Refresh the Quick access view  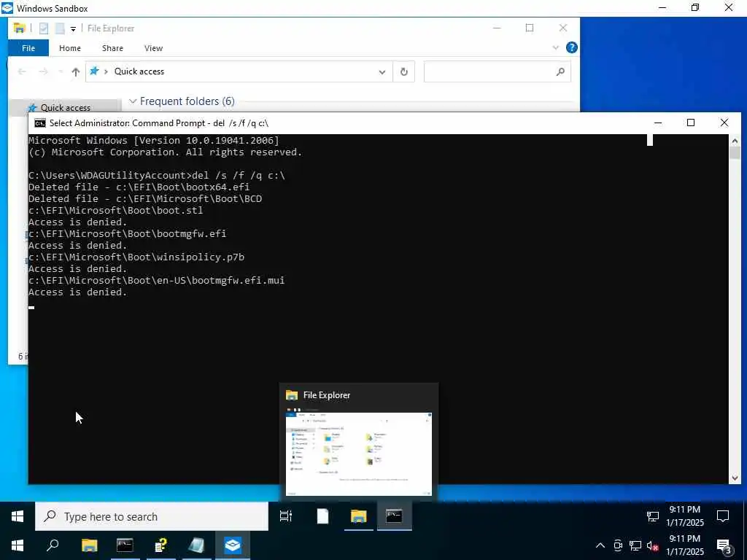(x=404, y=72)
